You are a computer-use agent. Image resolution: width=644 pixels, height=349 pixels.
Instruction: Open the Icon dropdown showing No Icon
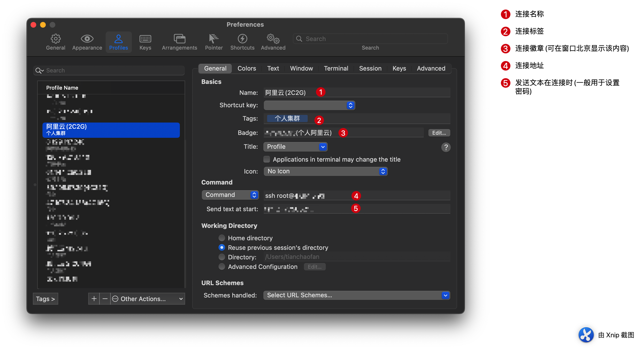point(326,171)
